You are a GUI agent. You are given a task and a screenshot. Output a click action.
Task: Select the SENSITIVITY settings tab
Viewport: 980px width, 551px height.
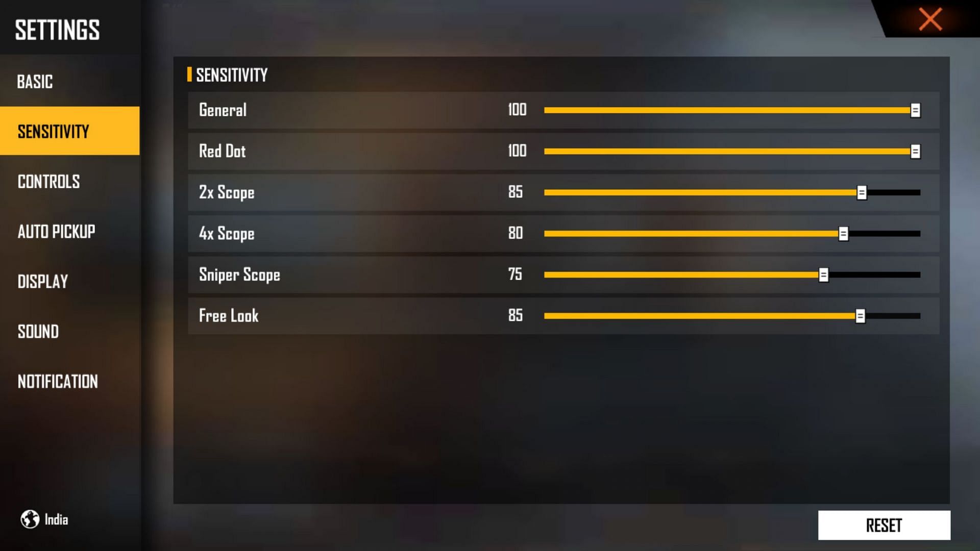(x=69, y=131)
